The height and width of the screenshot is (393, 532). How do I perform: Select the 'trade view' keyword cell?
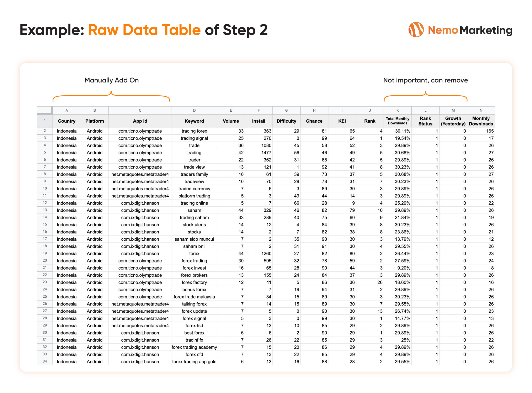click(194, 167)
